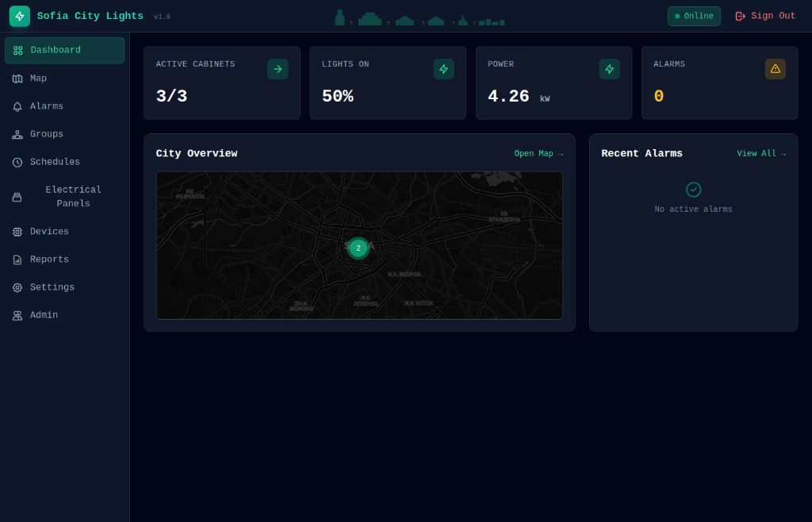
Task: Follow the Open Map link
Action: (x=539, y=153)
